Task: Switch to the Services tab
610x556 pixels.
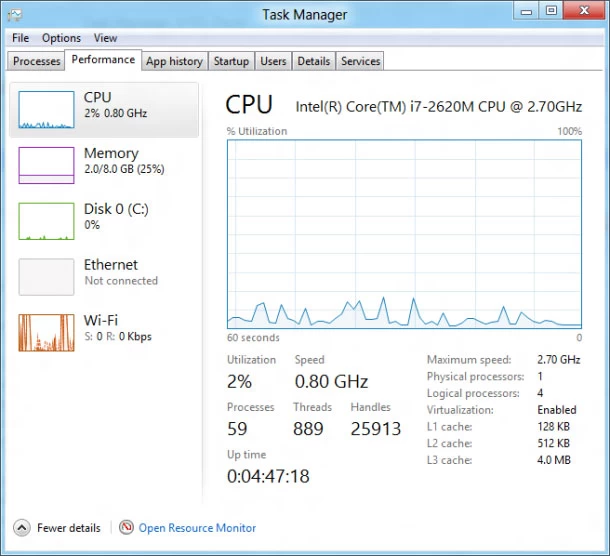Action: (x=360, y=61)
